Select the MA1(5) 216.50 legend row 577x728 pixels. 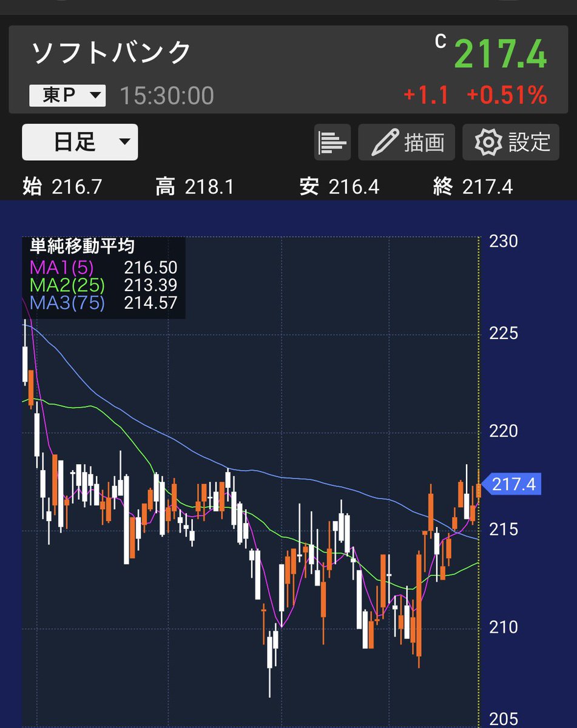coord(103,268)
